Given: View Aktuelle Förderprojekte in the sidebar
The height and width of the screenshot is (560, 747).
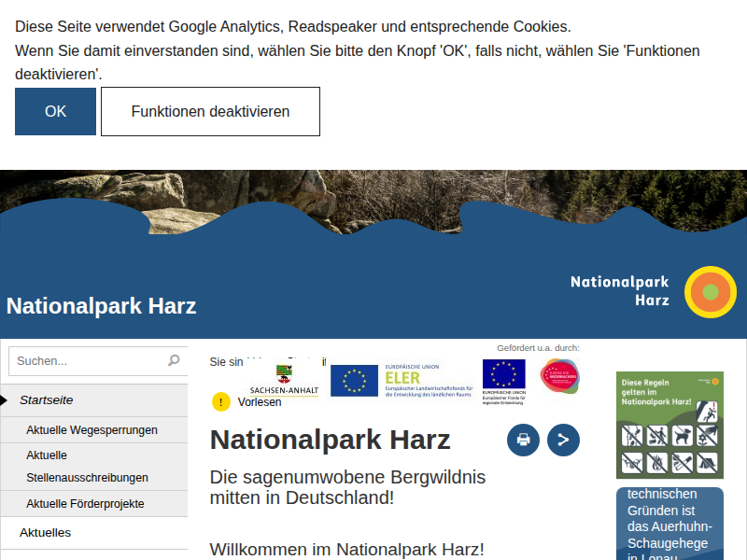Looking at the screenshot, I should [88, 503].
